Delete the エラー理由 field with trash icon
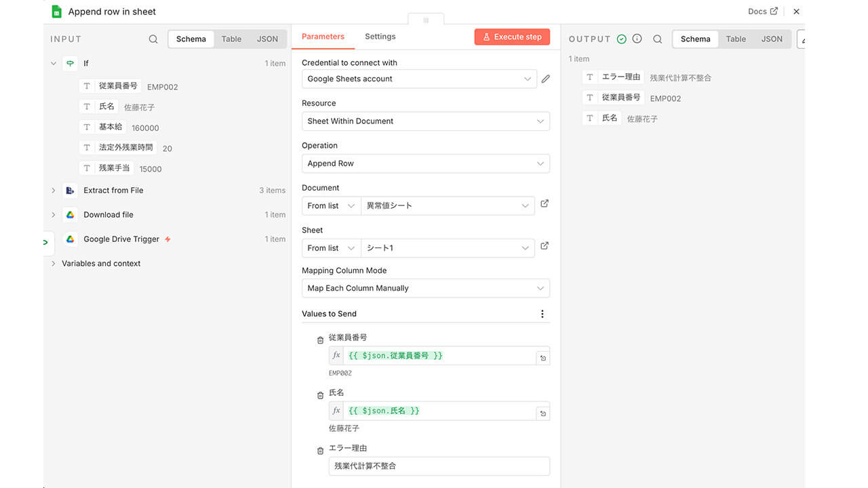 (320, 451)
